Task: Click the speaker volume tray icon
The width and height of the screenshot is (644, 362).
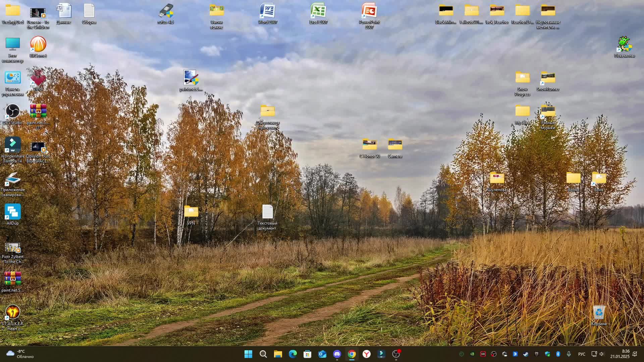Action: [602, 354]
